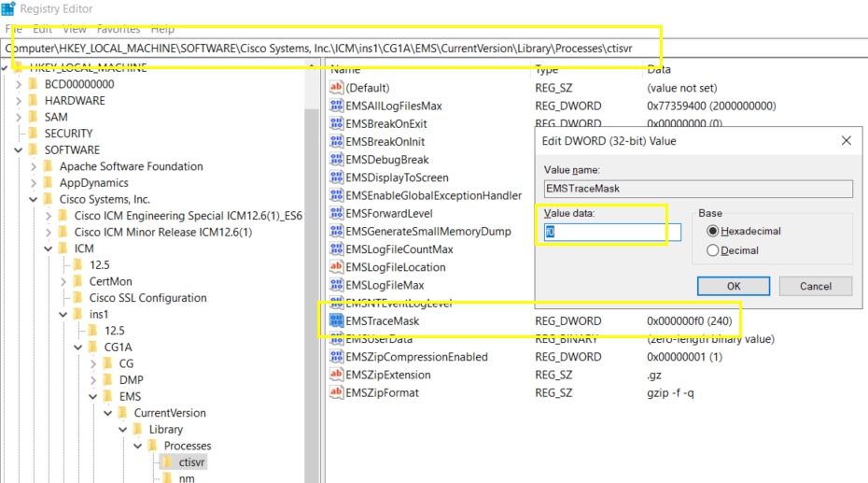
Task: Open the File menu
Action: coord(13,29)
